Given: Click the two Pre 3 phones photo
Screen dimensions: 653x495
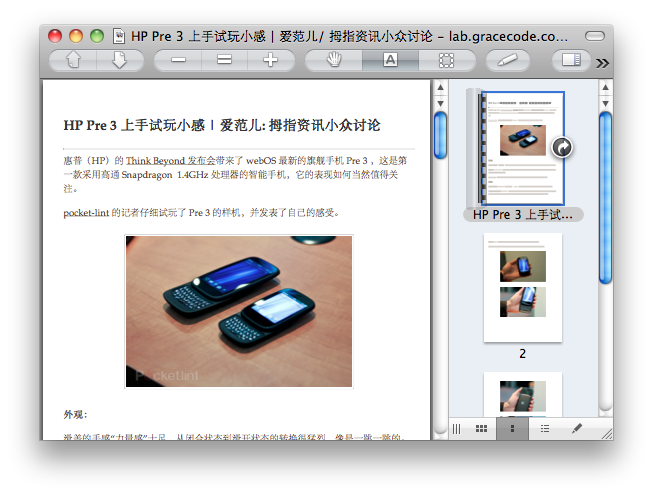Looking at the screenshot, I should pyautogui.click(x=239, y=311).
